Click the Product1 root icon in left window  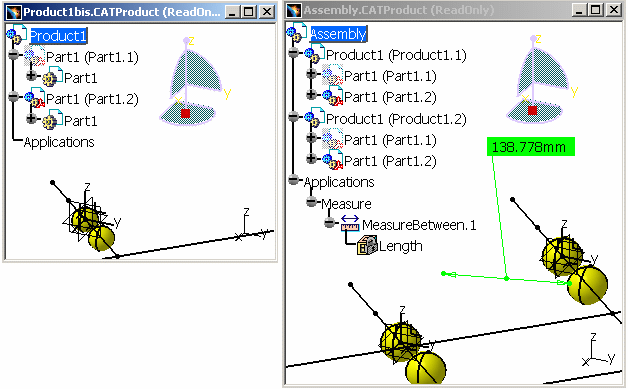[16, 34]
